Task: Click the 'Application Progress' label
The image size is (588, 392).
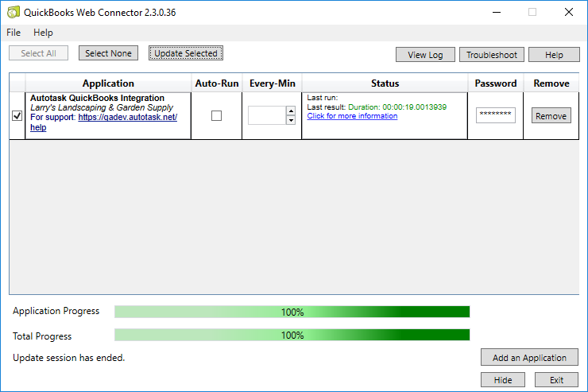Action: point(56,311)
